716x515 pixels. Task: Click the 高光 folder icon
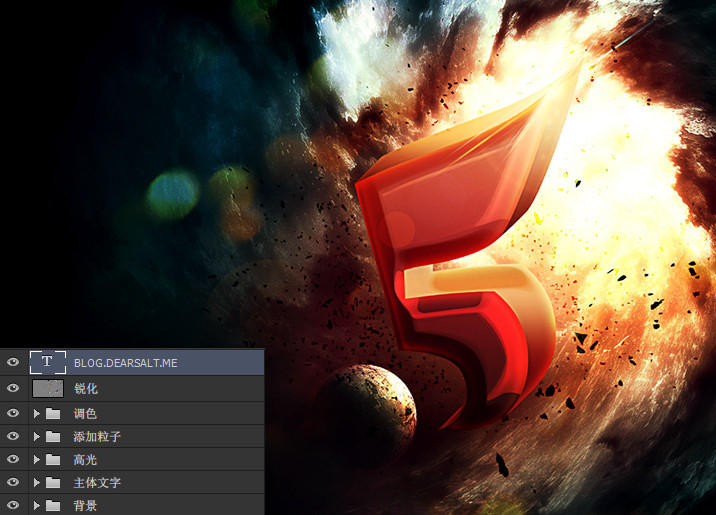[x=53, y=459]
